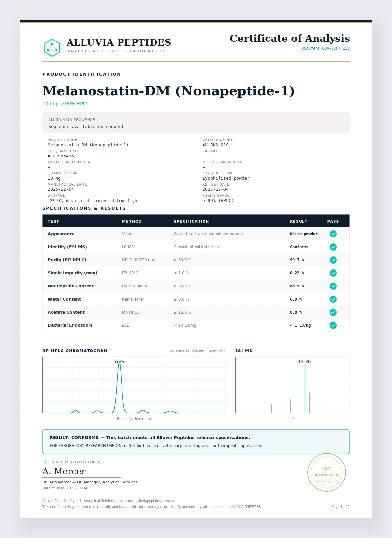Image resolution: width=392 pixels, height=538 pixels.
Task: Click the RESULT column header
Action: tap(299, 221)
